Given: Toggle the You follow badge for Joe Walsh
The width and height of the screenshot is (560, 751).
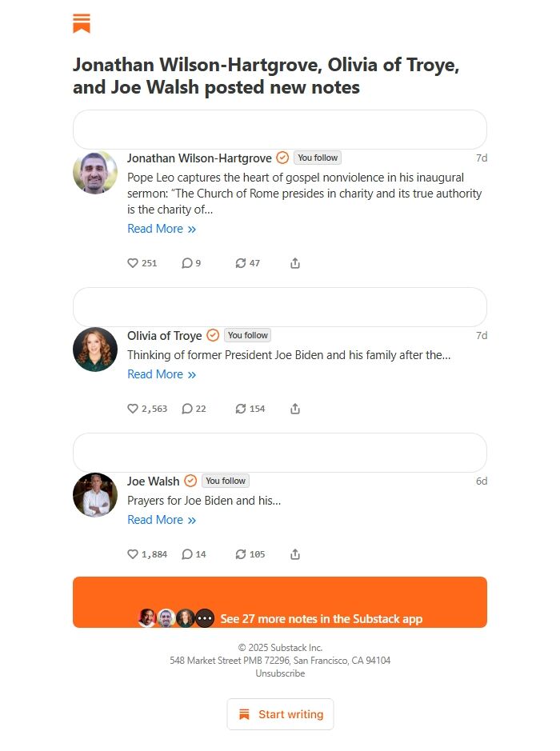Looking at the screenshot, I should coord(225,481).
